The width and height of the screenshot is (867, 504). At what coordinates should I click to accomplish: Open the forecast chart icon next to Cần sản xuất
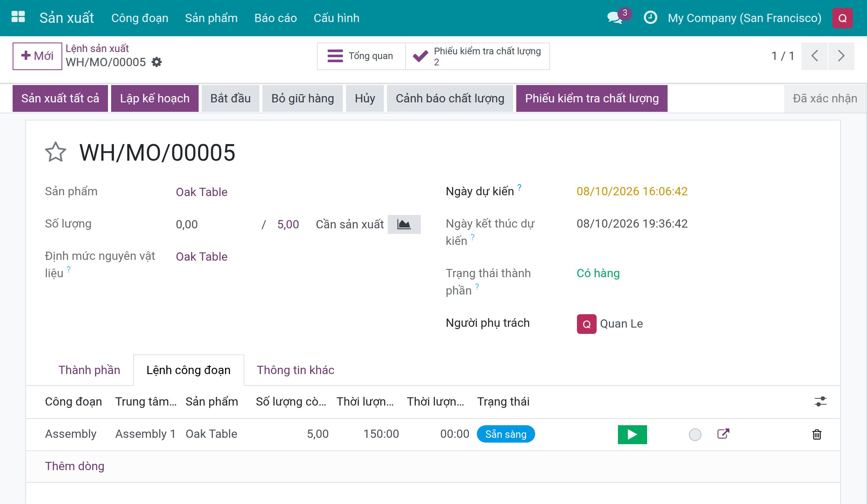404,224
